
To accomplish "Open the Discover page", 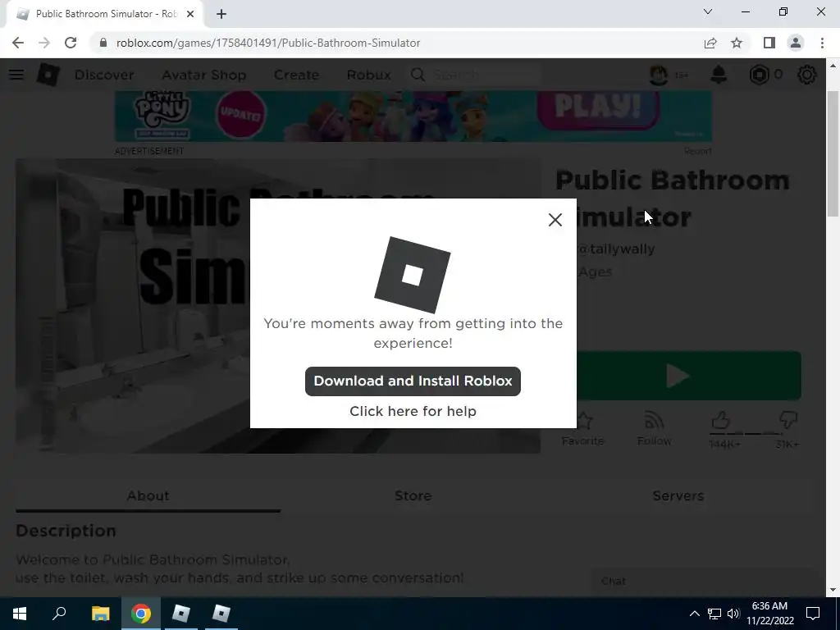I will point(104,75).
